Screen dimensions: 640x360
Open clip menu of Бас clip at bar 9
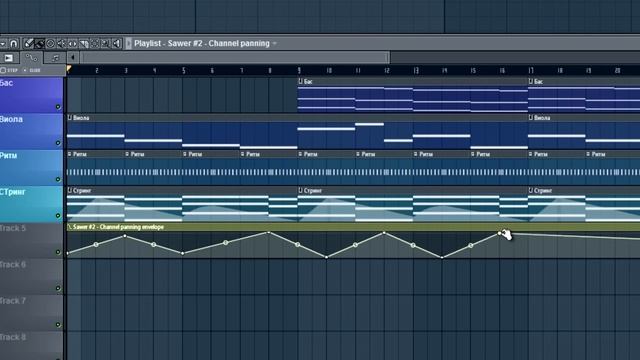tap(300, 82)
